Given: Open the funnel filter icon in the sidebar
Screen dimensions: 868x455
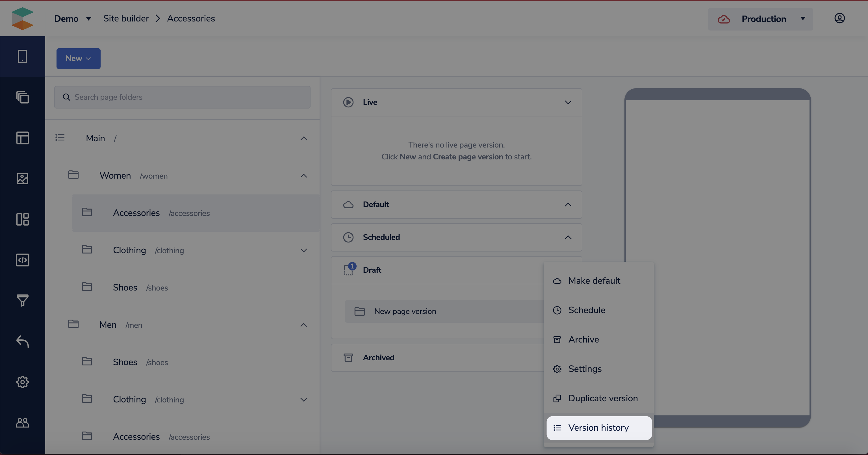Looking at the screenshot, I should point(22,300).
